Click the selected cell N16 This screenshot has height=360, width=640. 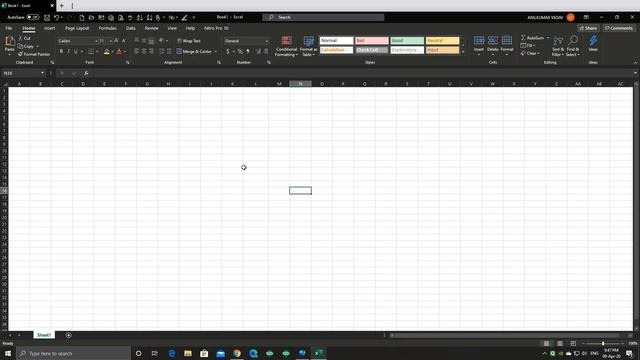tap(300, 191)
